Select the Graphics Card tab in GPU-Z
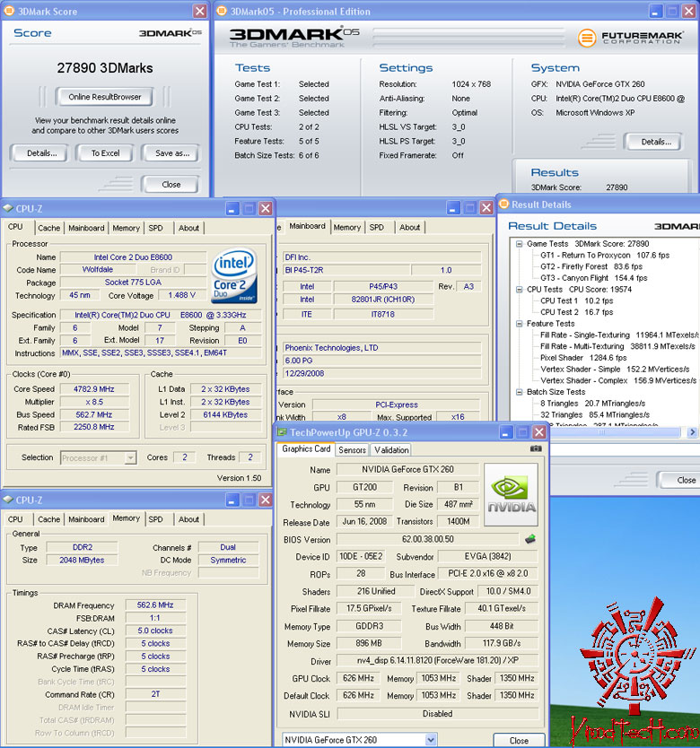 click(306, 449)
